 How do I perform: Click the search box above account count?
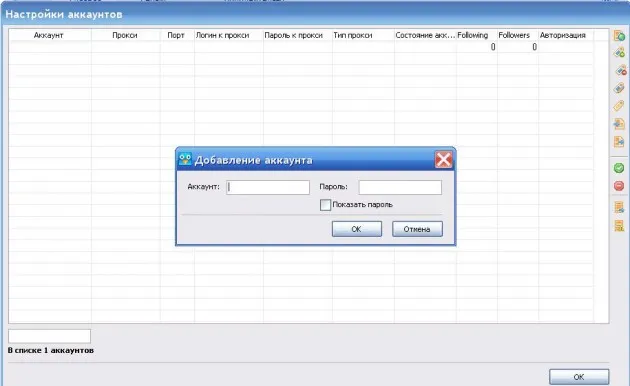[x=49, y=336]
